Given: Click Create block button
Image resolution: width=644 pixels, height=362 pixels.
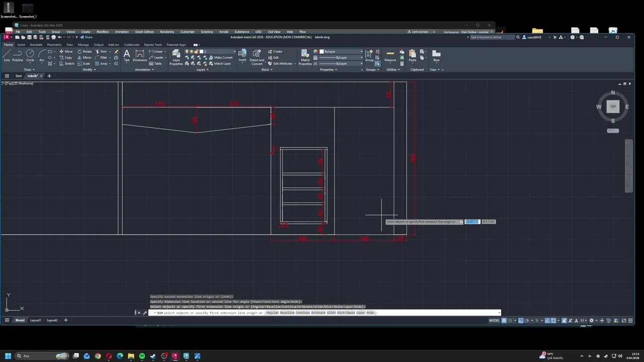Looking at the screenshot, I should [x=275, y=51].
